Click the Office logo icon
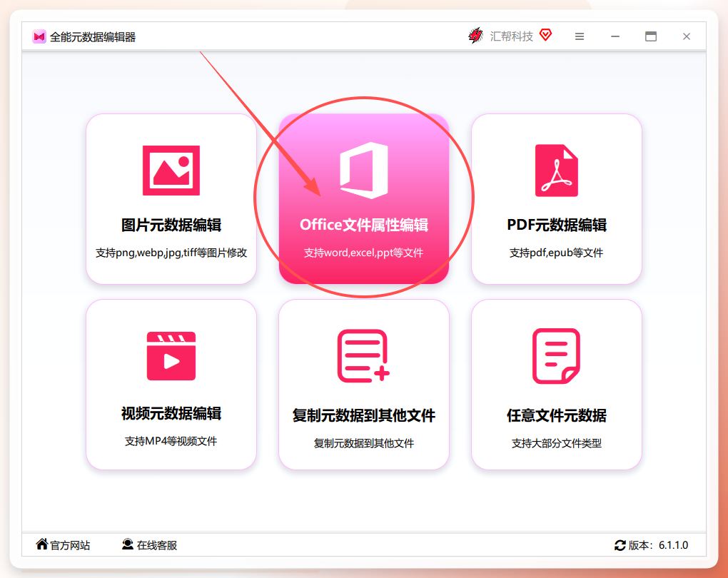 (364, 171)
